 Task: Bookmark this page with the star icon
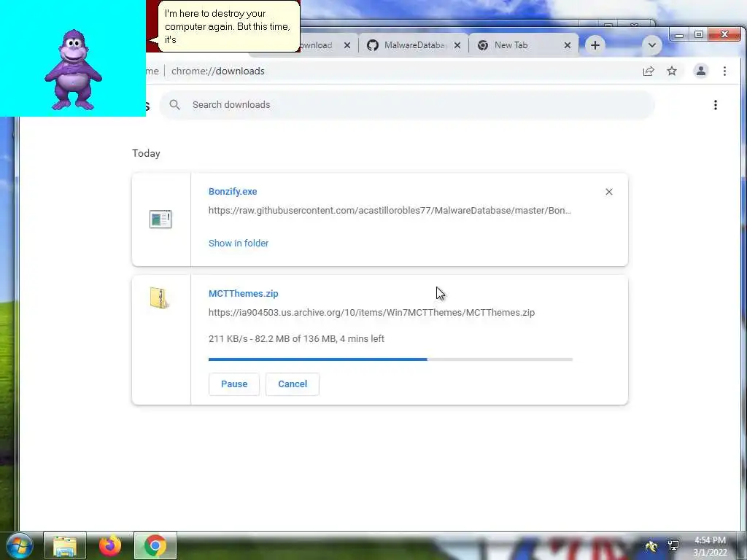tap(672, 71)
